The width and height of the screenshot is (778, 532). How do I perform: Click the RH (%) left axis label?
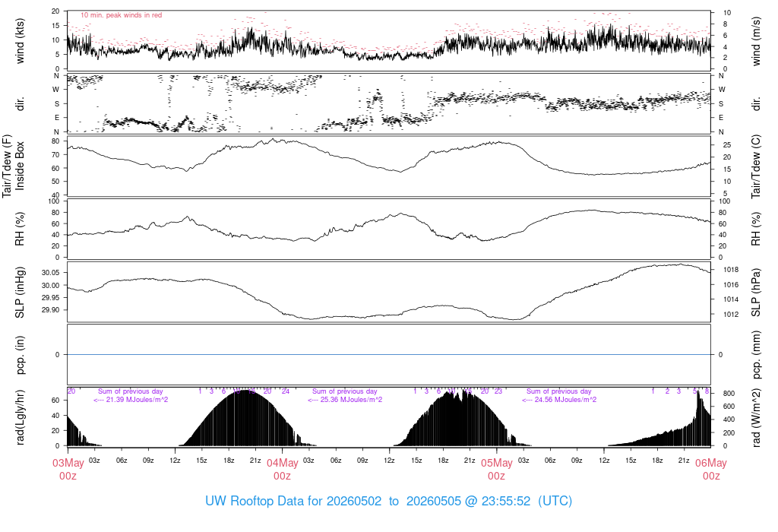20,229
